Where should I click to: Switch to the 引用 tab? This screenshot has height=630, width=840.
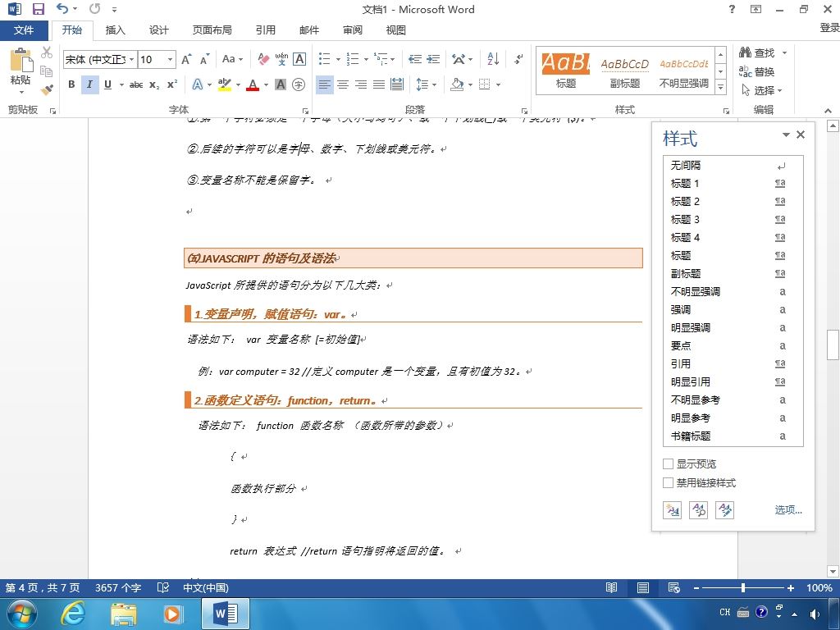[x=265, y=30]
